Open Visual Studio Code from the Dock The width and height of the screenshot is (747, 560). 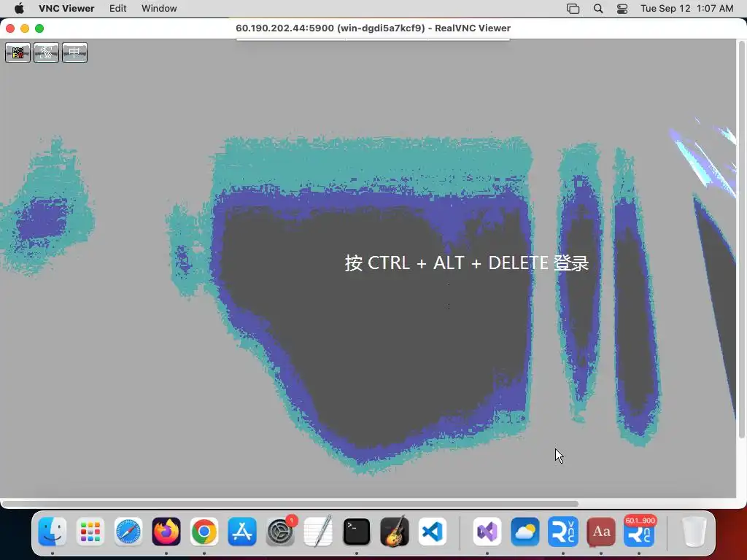433,532
